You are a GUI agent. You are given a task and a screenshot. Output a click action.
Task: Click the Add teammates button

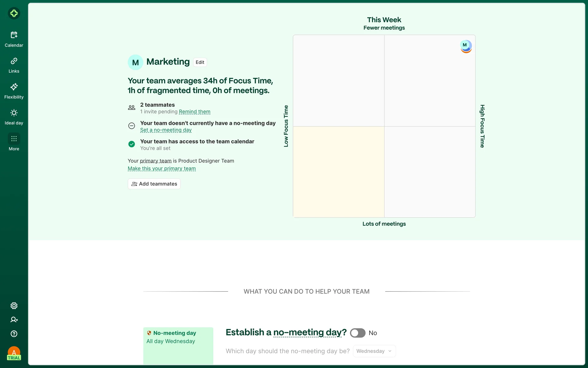click(x=154, y=184)
